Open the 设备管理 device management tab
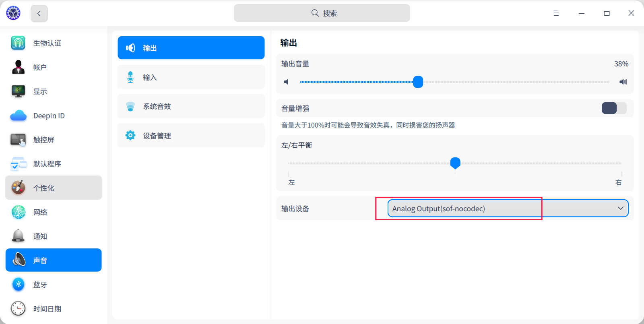644x324 pixels. [191, 135]
